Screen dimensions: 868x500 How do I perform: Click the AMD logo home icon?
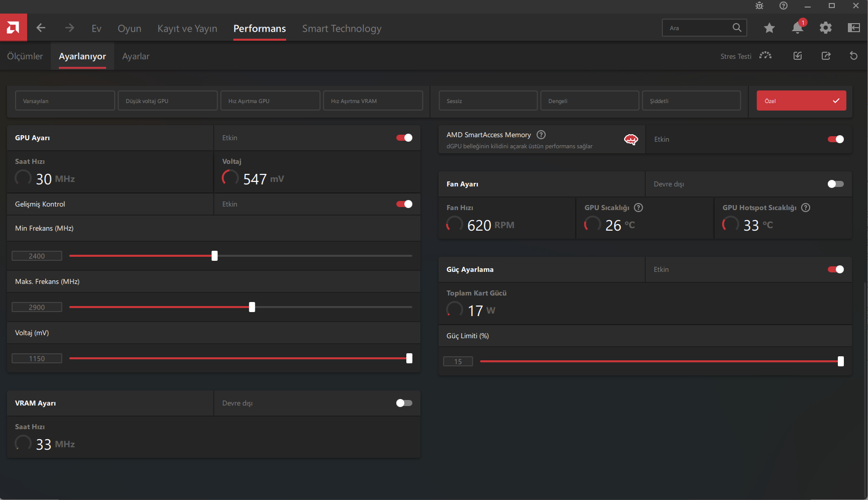(x=14, y=28)
